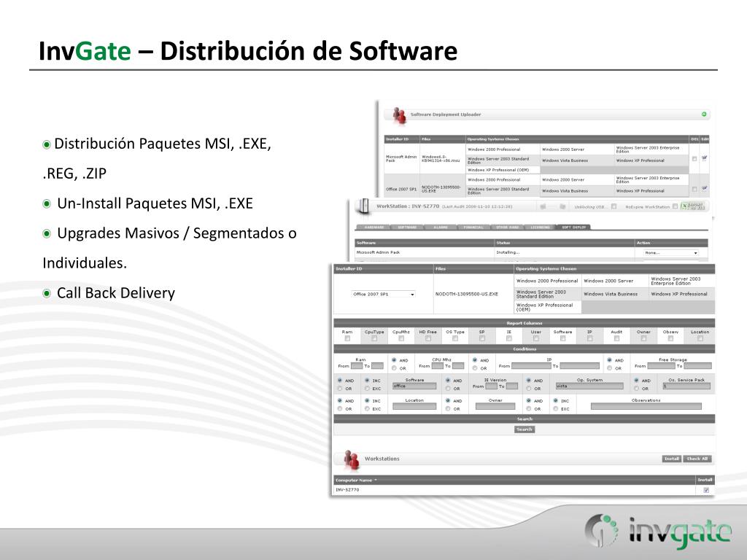Click the Free Storage To input field

coord(698,366)
